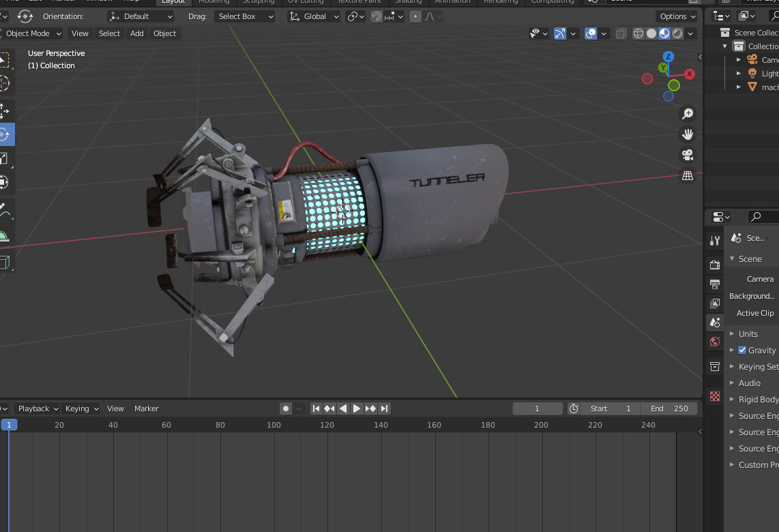Click the Active Clip button in Scene properties
This screenshot has width=779, height=532.
coord(754,312)
